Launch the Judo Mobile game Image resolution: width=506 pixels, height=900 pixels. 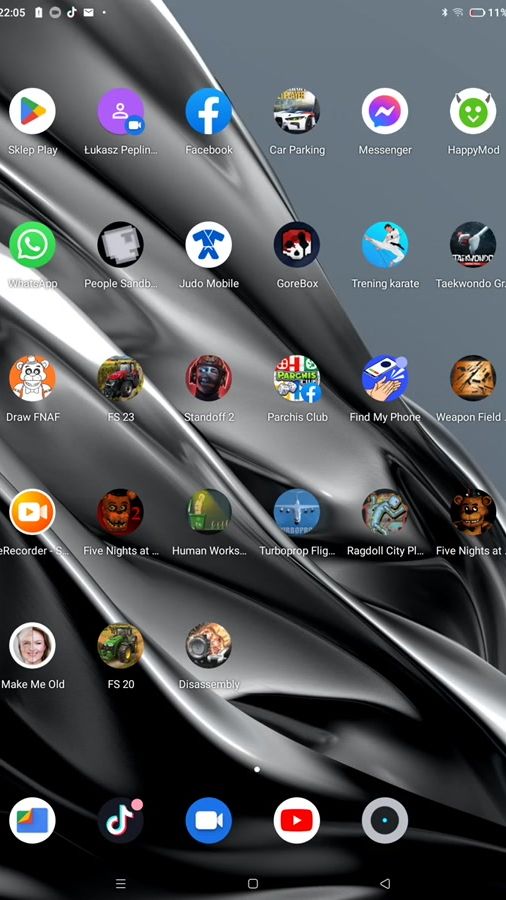209,245
